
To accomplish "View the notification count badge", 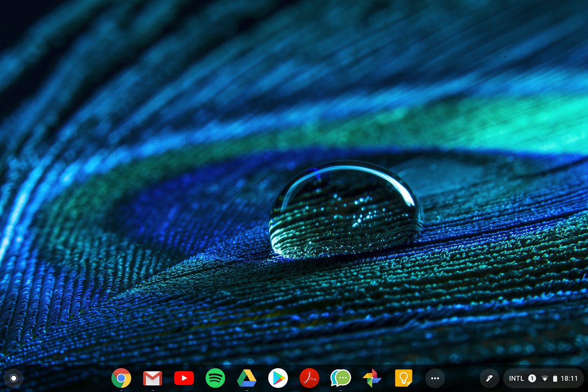I will [532, 378].
